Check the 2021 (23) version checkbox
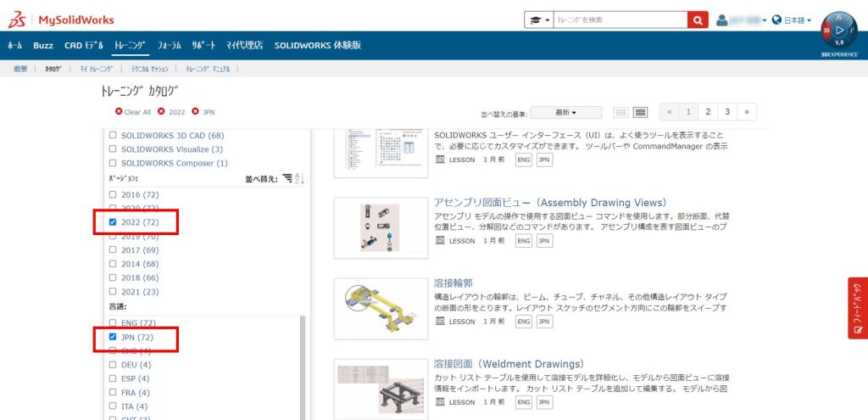Screen dimensions: 868x420 (x=113, y=291)
